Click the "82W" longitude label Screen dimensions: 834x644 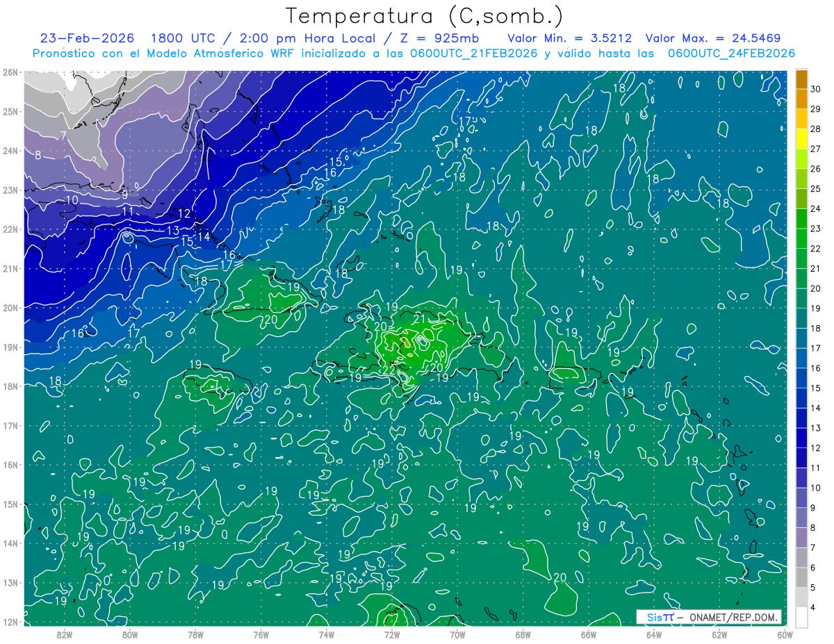click(65, 634)
